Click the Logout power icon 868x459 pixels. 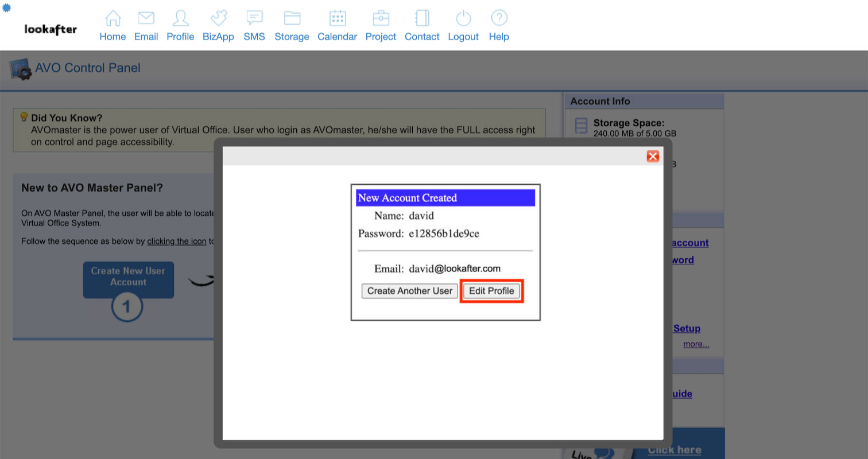coord(463,18)
